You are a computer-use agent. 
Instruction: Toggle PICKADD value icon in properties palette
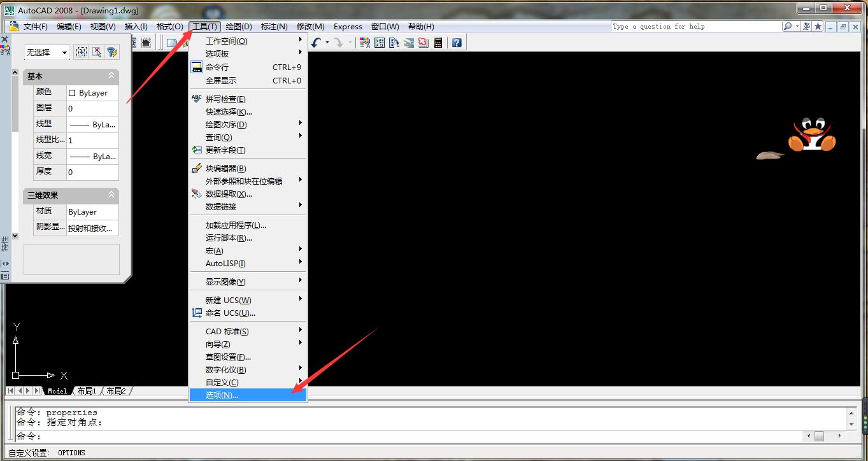[82, 52]
